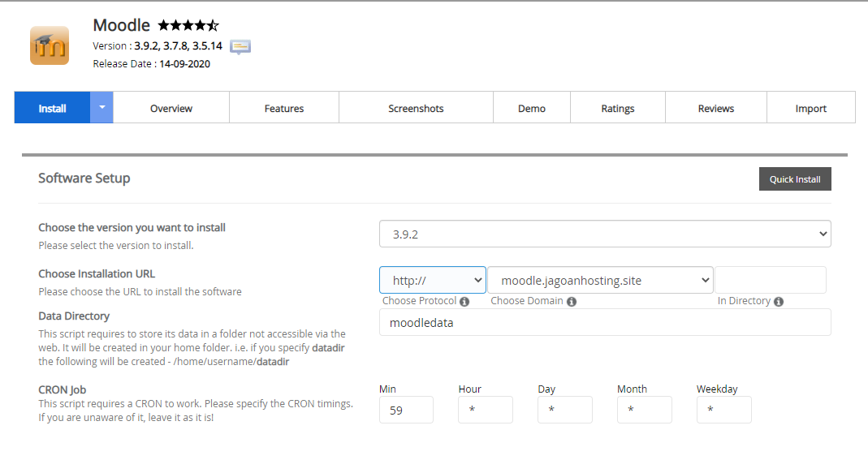Click the CRON Hour field

pyautogui.click(x=486, y=410)
